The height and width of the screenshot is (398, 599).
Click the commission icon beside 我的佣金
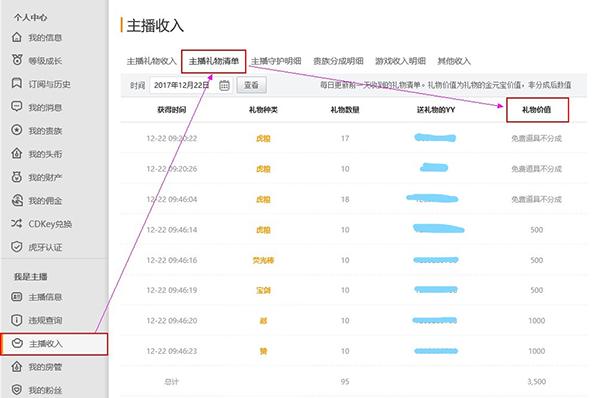click(x=16, y=200)
